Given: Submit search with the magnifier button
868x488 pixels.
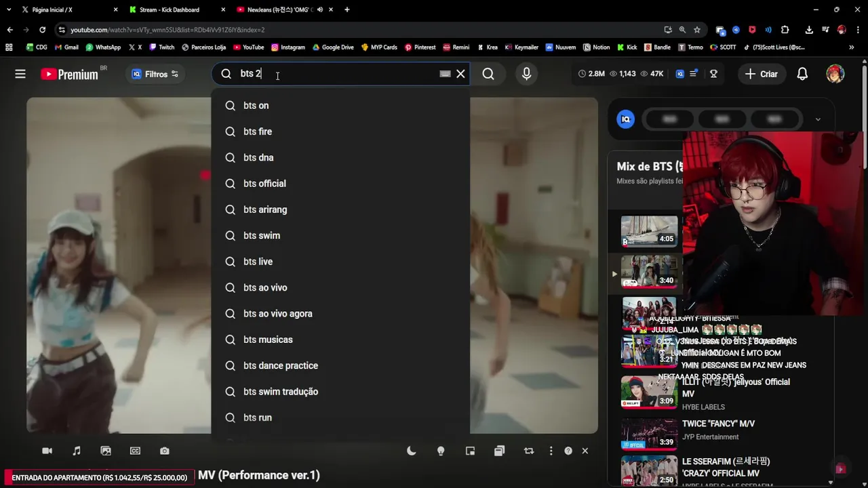Looking at the screenshot, I should click(x=488, y=74).
